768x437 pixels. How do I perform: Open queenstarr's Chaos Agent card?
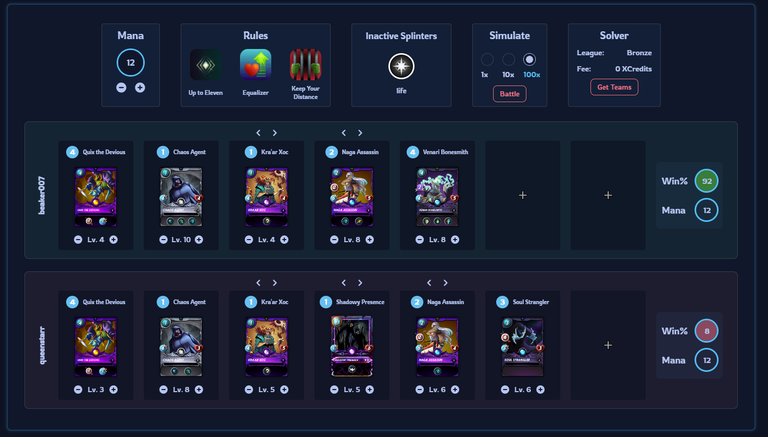[x=181, y=347]
